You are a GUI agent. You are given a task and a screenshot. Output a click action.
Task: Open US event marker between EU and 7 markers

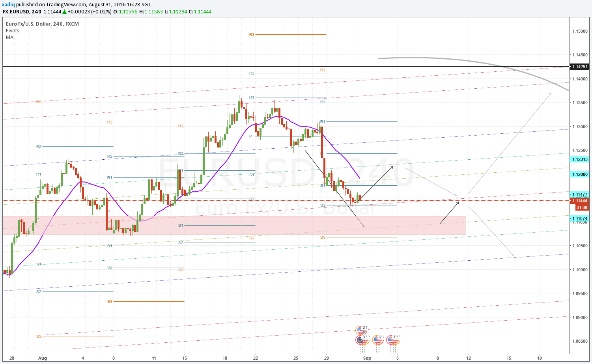[x=377, y=339]
